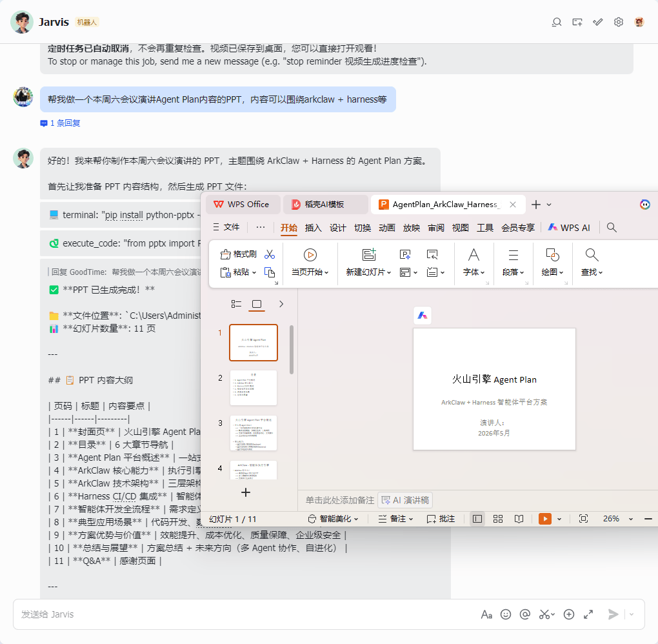Screen dimensions: 658x644
Task: Open the 文件 menu in WPS
Action: coord(226,227)
